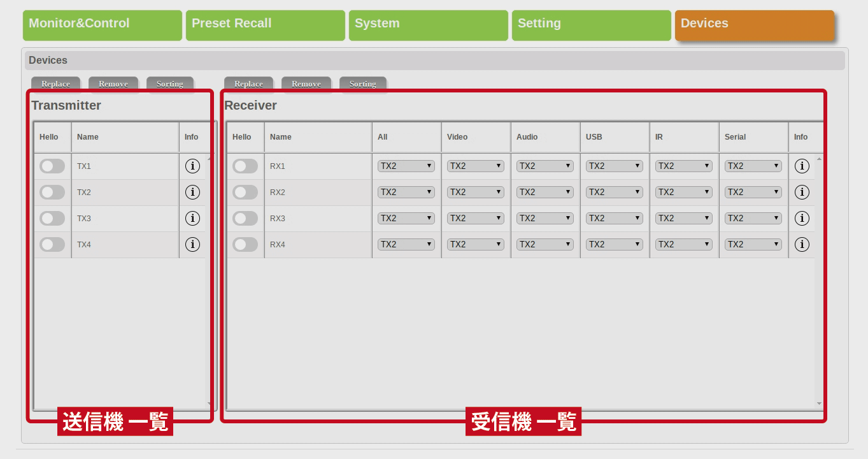
Task: Click the Receiver Name column header
Action: (318, 137)
